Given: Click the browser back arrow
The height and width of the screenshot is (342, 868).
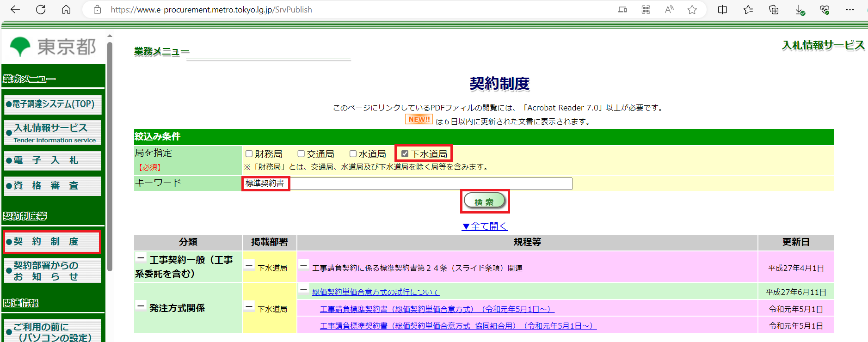Looking at the screenshot, I should 15,10.
